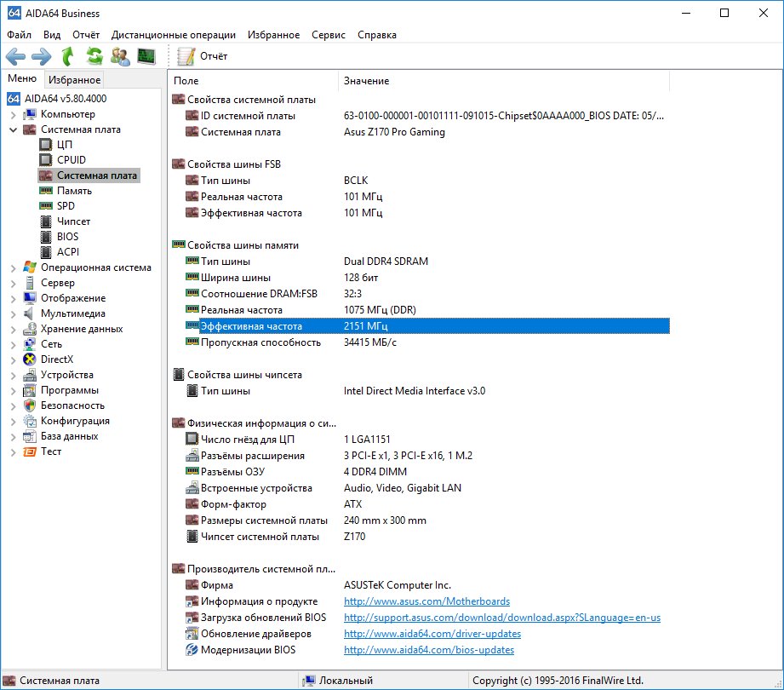Open the asus.com/Motherboards link

[426, 601]
